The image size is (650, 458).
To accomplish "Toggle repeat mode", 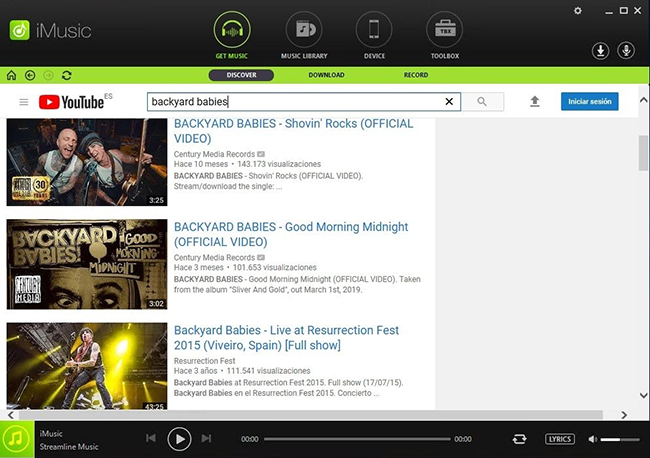I will click(519, 439).
